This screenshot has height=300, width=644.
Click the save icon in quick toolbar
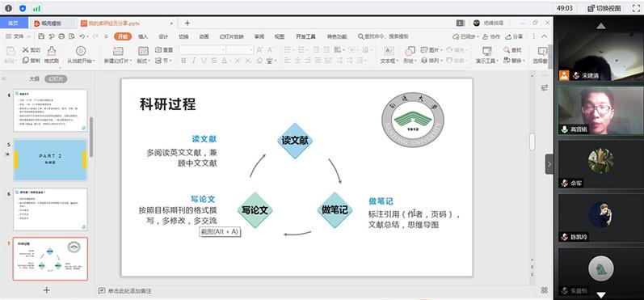(41, 36)
